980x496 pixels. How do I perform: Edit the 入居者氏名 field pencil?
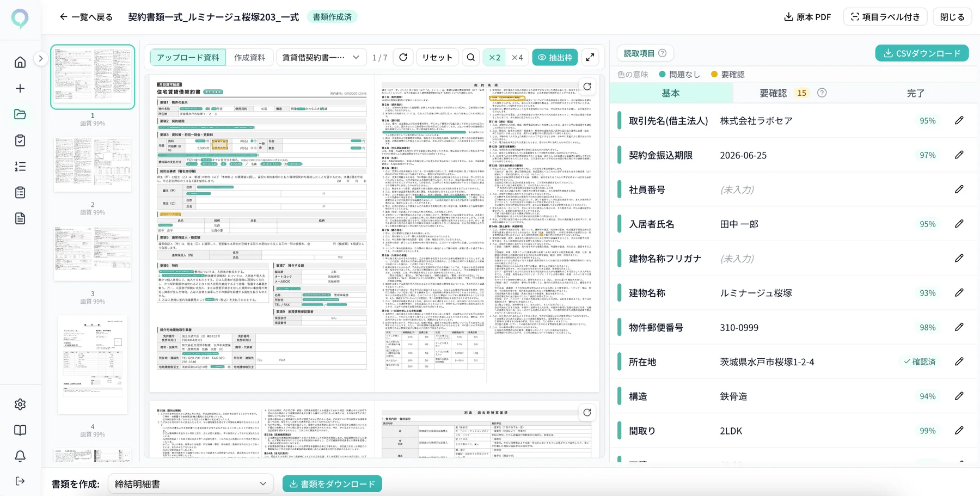tap(959, 224)
